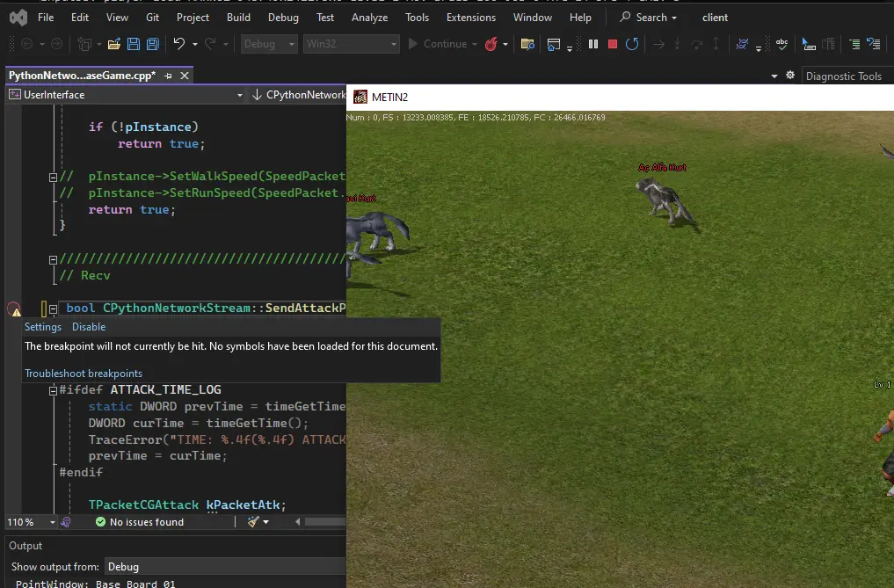Screen dimensions: 894x588
Task: Click the window layout browser icon
Action: (x=553, y=44)
